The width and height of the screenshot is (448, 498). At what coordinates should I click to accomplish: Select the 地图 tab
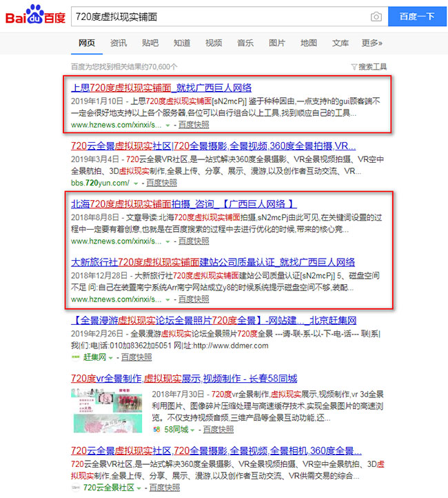(309, 43)
